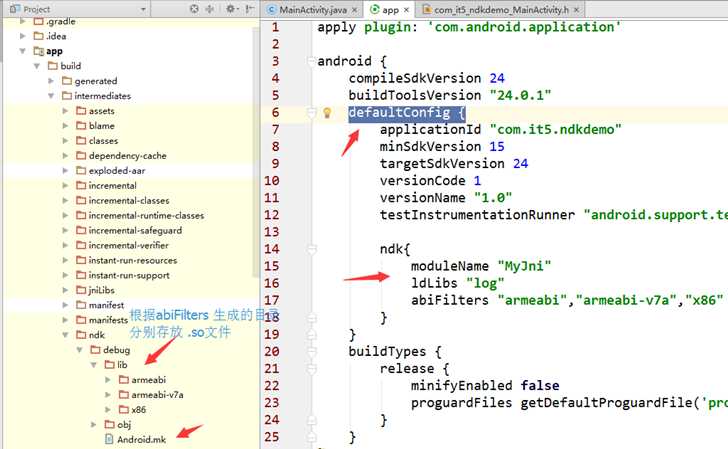Click line number 12 in the gutter

tap(272, 215)
